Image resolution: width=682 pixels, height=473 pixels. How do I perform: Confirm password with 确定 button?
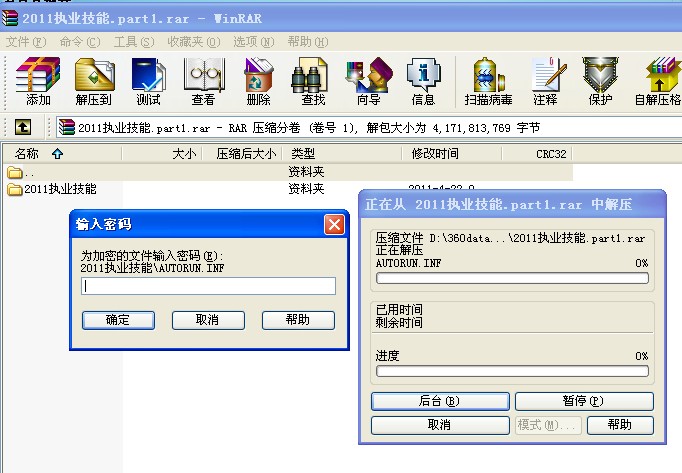coord(118,320)
